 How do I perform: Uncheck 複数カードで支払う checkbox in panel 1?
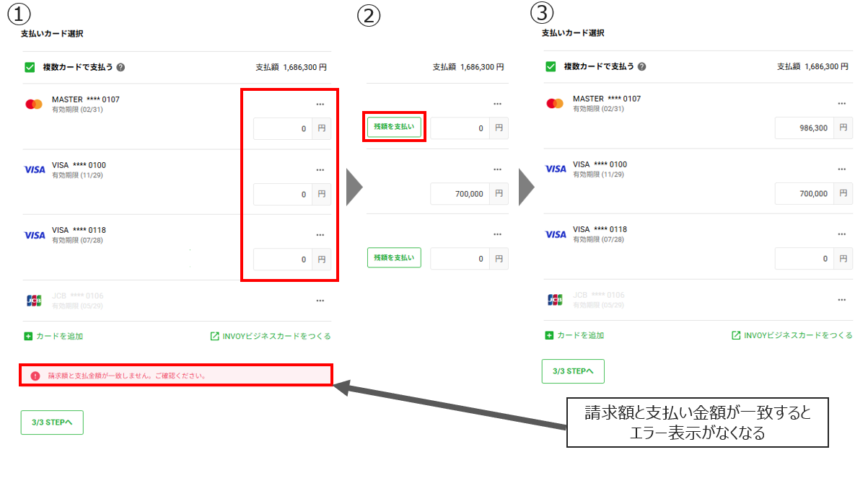pos(30,67)
